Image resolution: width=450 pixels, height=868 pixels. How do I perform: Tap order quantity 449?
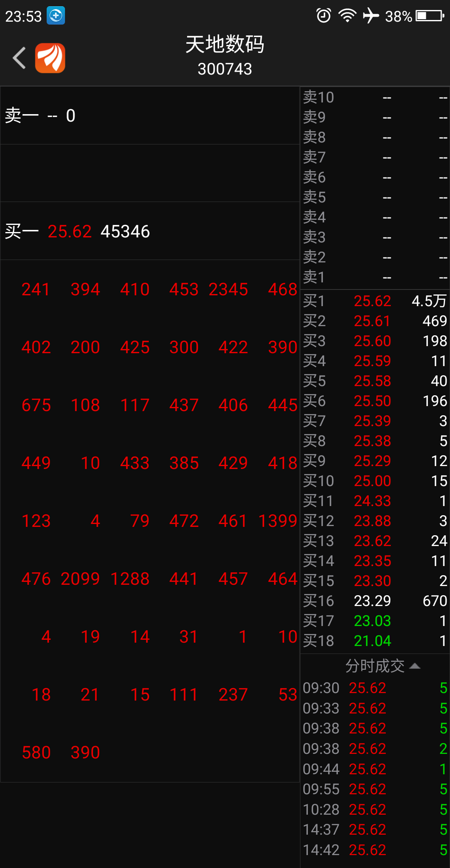pyautogui.click(x=36, y=463)
